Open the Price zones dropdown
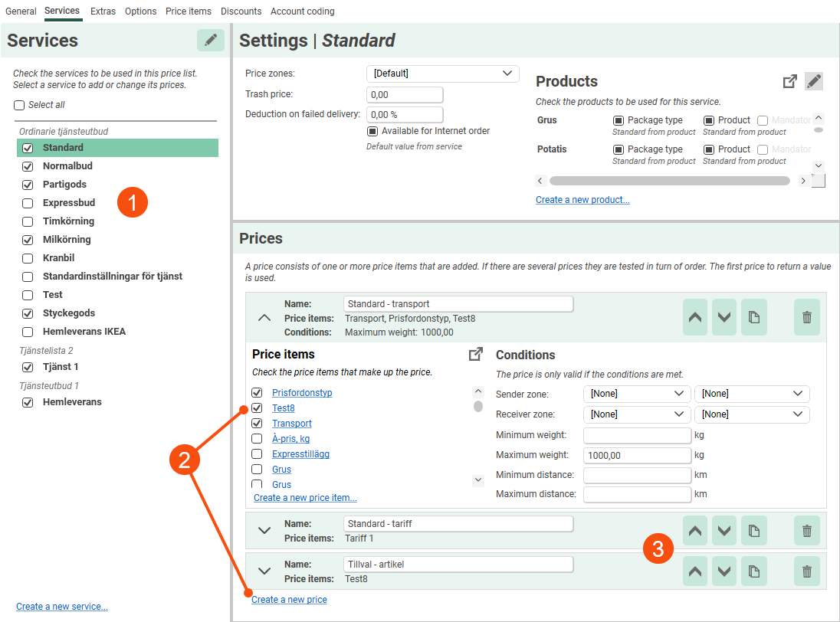The image size is (840, 622). click(x=442, y=74)
